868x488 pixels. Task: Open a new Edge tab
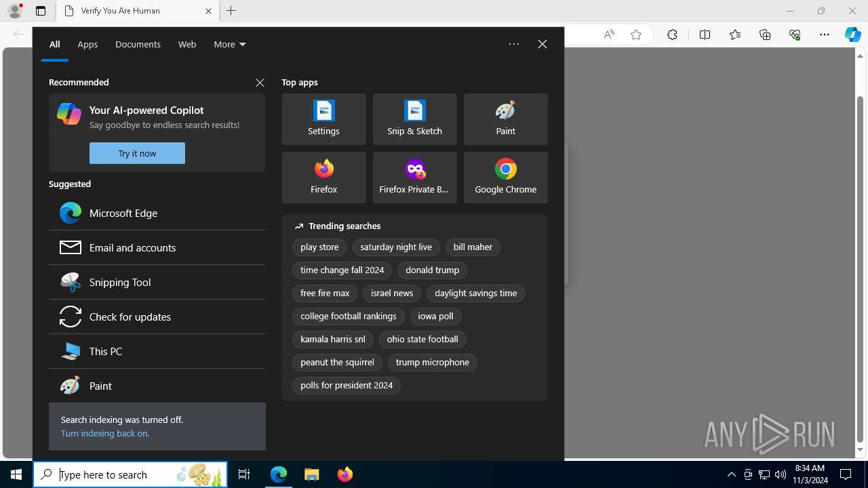pos(231,11)
